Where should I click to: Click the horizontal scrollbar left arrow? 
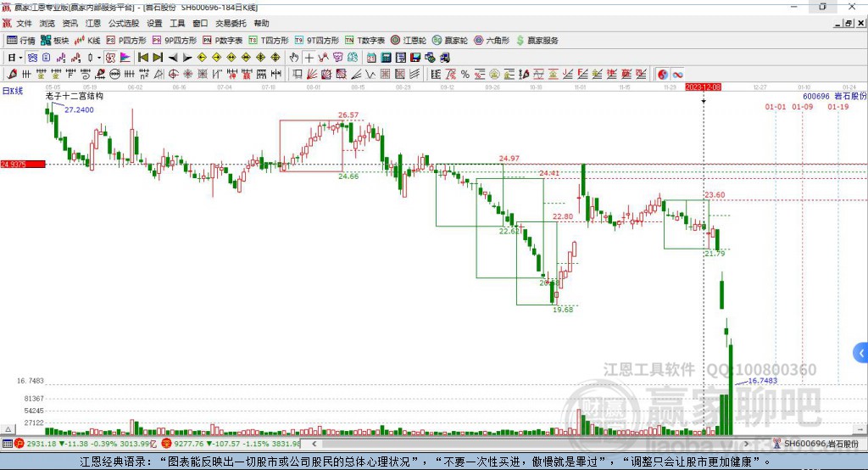click(x=314, y=444)
